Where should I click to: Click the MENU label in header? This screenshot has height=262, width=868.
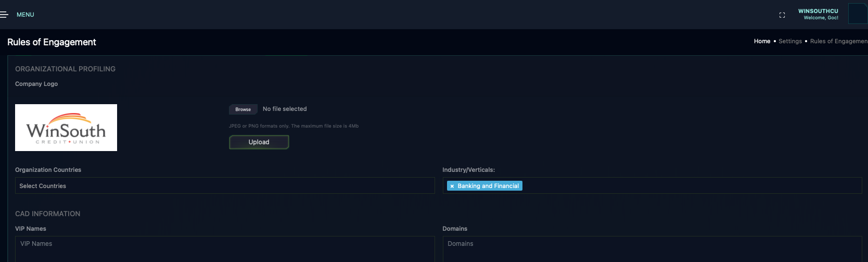click(25, 15)
